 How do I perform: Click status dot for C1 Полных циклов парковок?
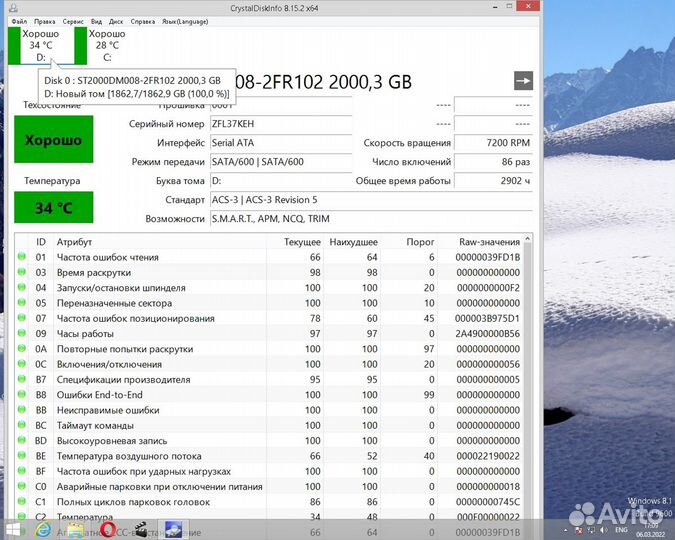[x=22, y=501]
